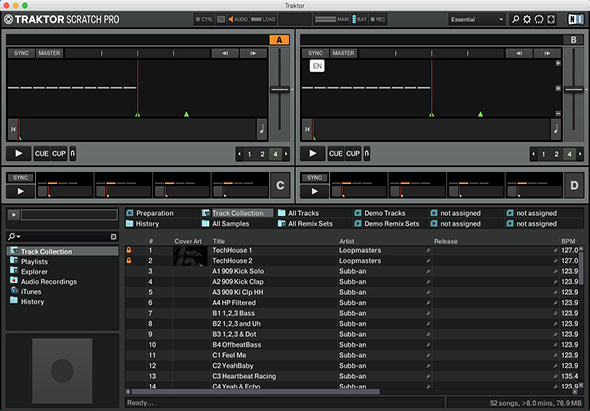
Task: Toggle headphone cruise mode icon in header
Action: click(x=539, y=19)
